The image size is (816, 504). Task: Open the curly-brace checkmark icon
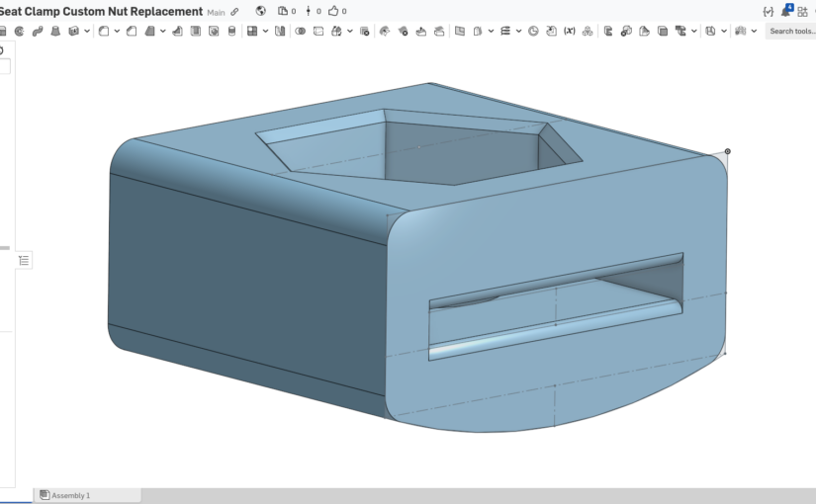(x=769, y=12)
